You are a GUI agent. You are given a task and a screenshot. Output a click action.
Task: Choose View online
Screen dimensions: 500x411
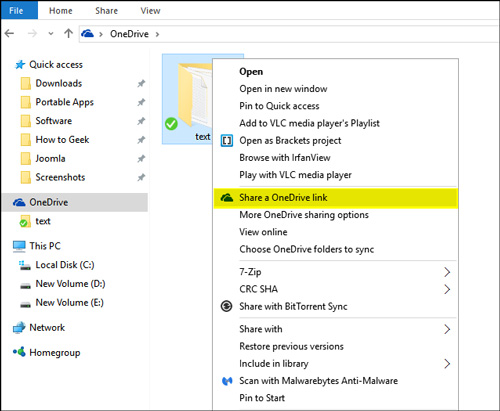pos(263,232)
